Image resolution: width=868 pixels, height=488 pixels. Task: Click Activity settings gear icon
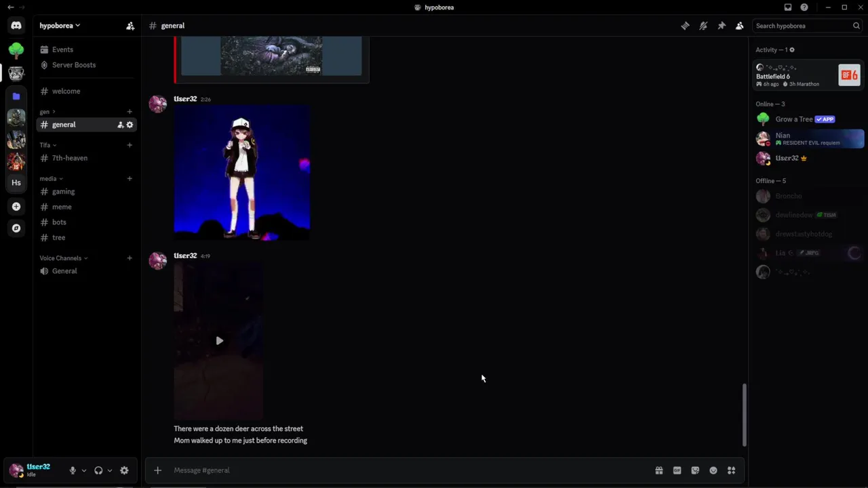click(792, 50)
